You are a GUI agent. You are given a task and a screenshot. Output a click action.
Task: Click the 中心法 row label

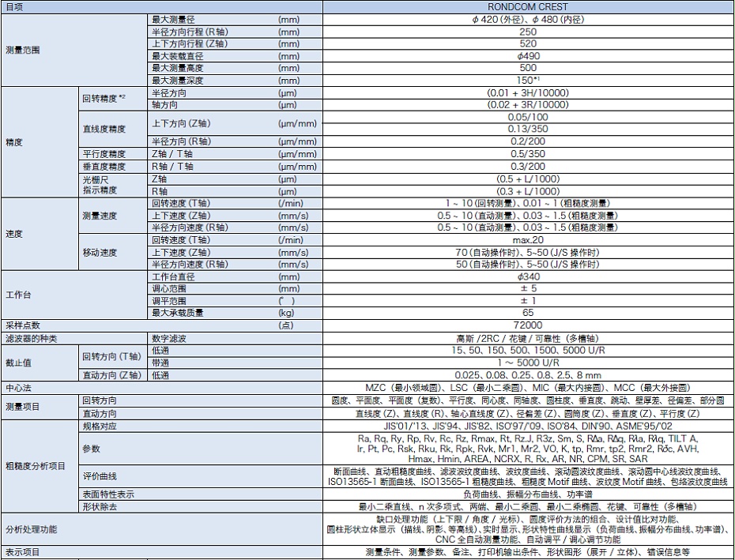18,388
